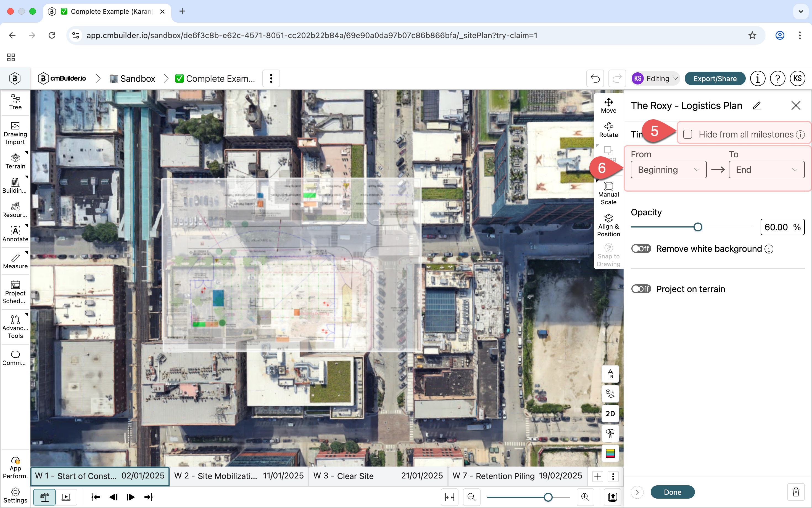This screenshot has height=508, width=812.
Task: Zoom in the timeline
Action: coord(585,497)
